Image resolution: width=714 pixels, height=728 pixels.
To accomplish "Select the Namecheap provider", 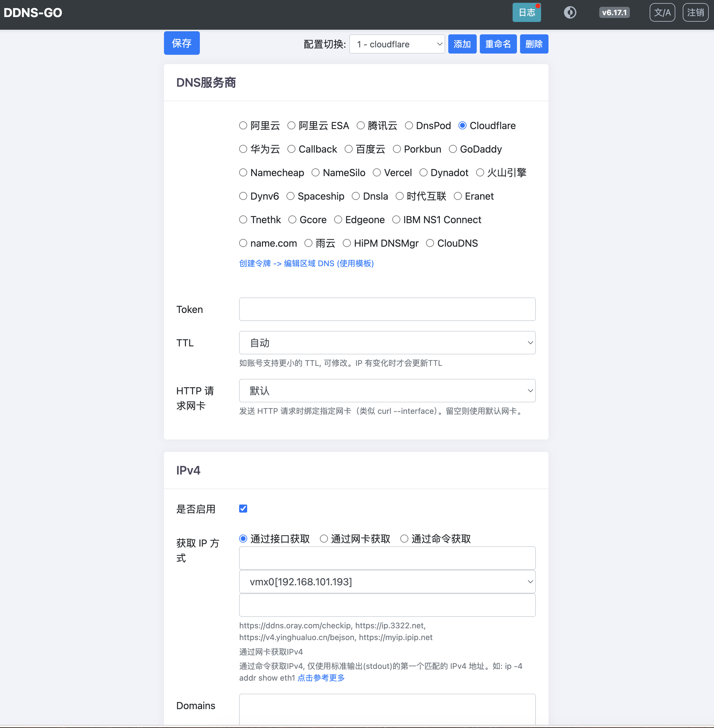I will click(243, 173).
